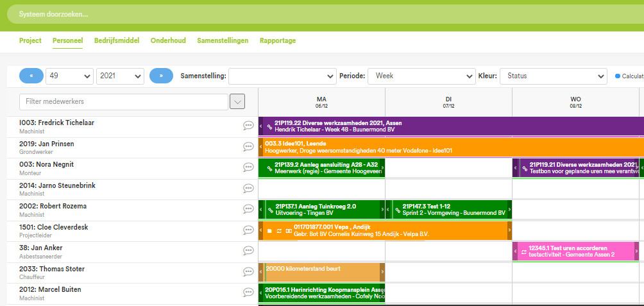
Task: Select employee 2014: Jarno Steunebrink
Action: (57, 185)
